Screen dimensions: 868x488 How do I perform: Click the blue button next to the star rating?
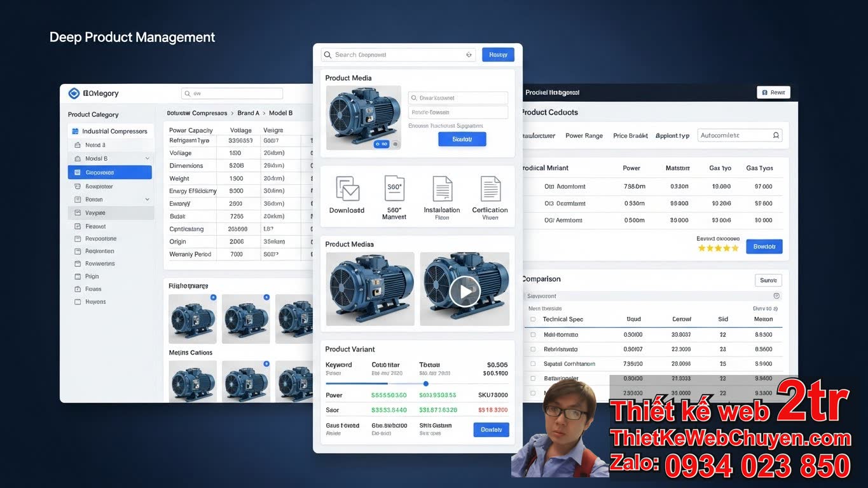coord(764,247)
